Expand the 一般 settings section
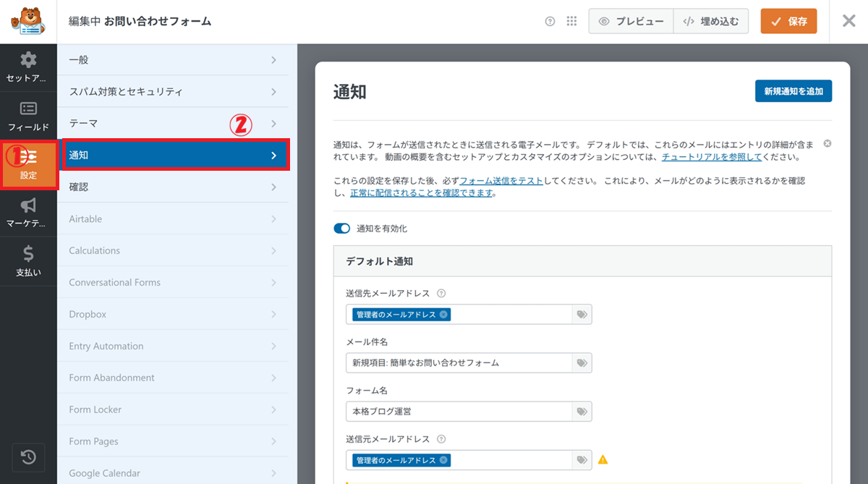Image resolution: width=868 pixels, height=484 pixels. 174,60
